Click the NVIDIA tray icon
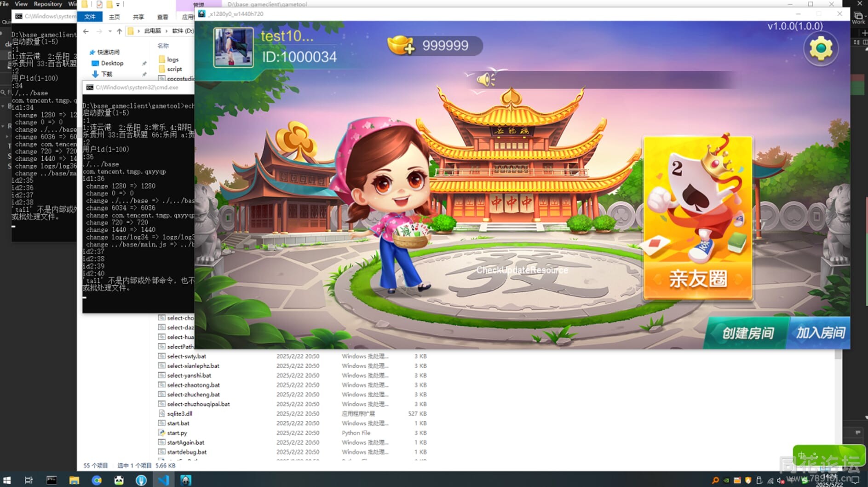 (x=726, y=481)
